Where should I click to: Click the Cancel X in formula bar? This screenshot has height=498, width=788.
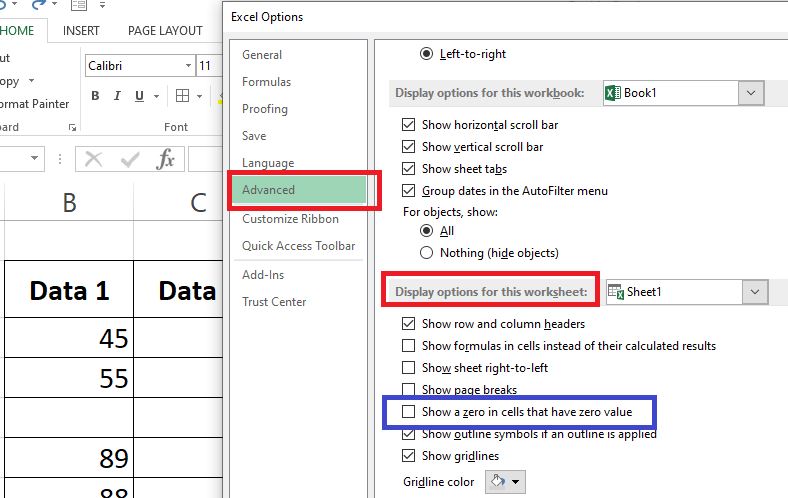click(93, 159)
